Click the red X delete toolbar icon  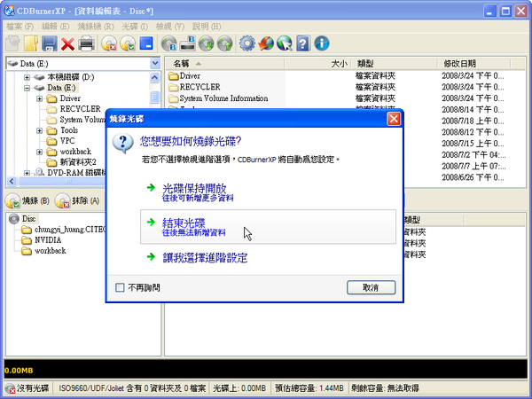point(68,43)
